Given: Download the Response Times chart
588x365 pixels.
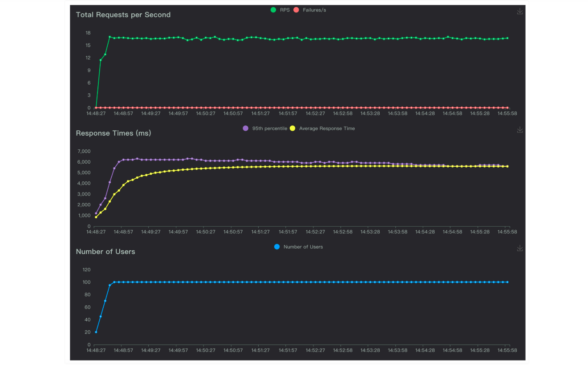Looking at the screenshot, I should pyautogui.click(x=519, y=129).
